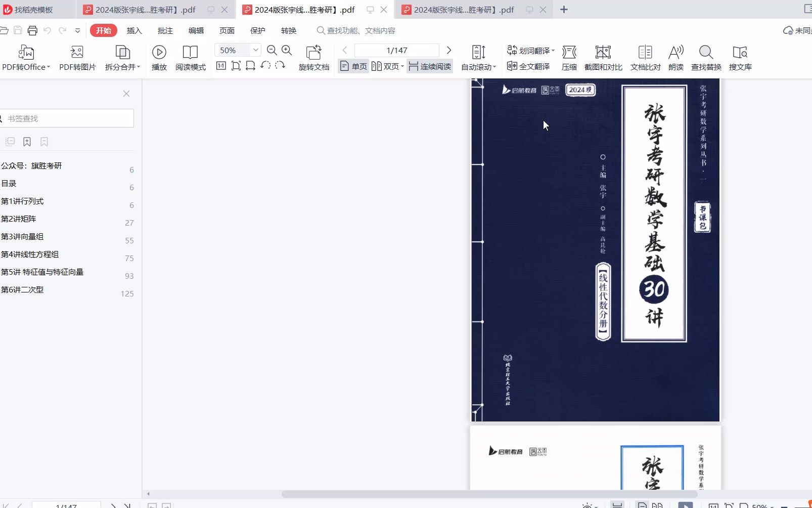
Task: Open a new tab with plus button
Action: point(564,10)
